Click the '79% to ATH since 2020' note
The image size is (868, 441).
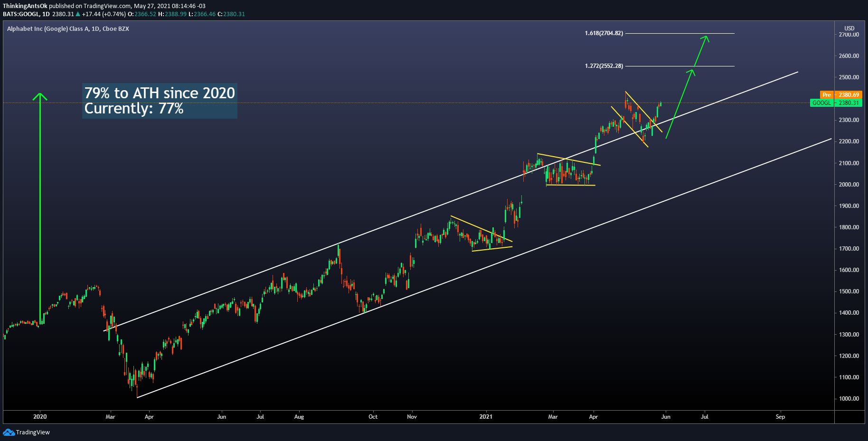(x=160, y=93)
